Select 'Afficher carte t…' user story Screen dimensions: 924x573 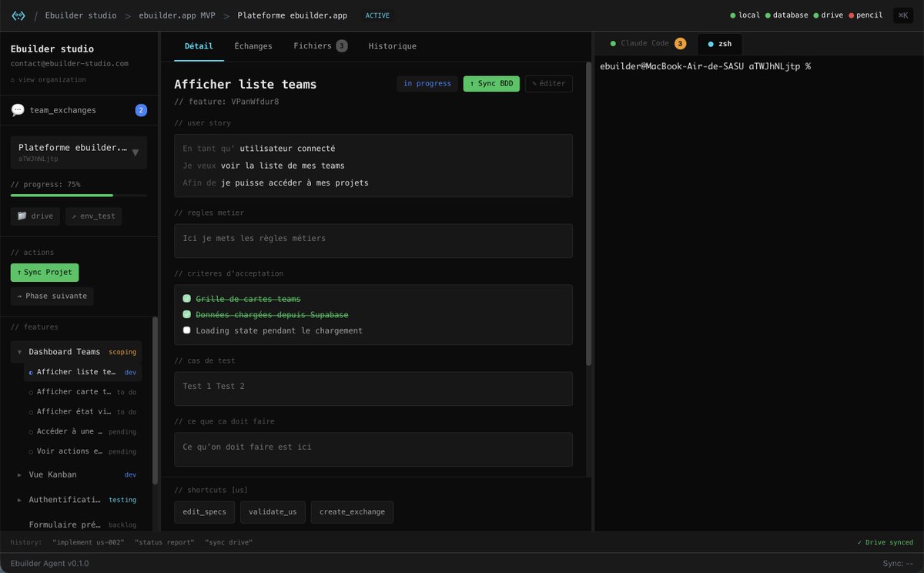(83, 392)
